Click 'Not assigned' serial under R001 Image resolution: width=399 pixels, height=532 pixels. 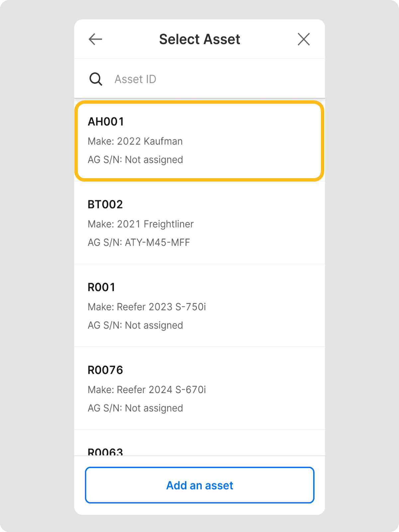(x=154, y=325)
